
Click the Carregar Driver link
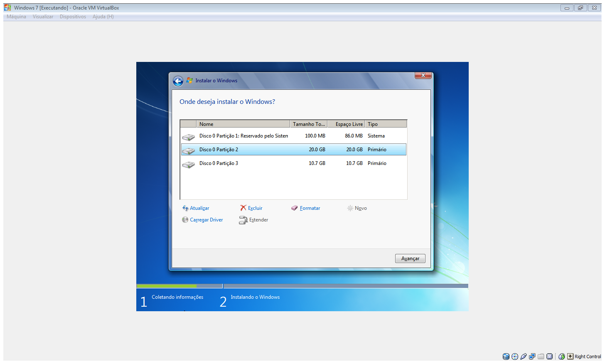[206, 220]
